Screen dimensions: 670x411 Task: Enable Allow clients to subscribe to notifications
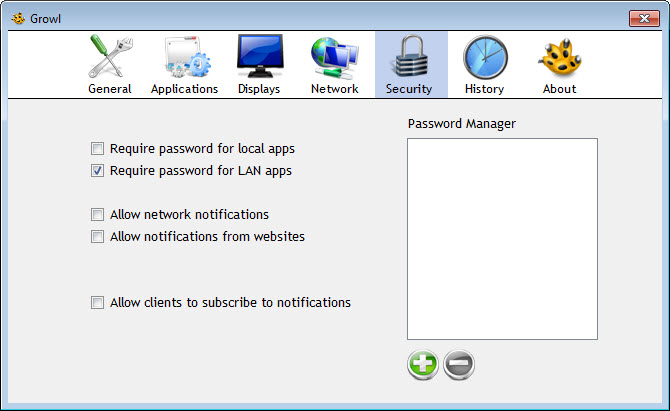point(97,302)
